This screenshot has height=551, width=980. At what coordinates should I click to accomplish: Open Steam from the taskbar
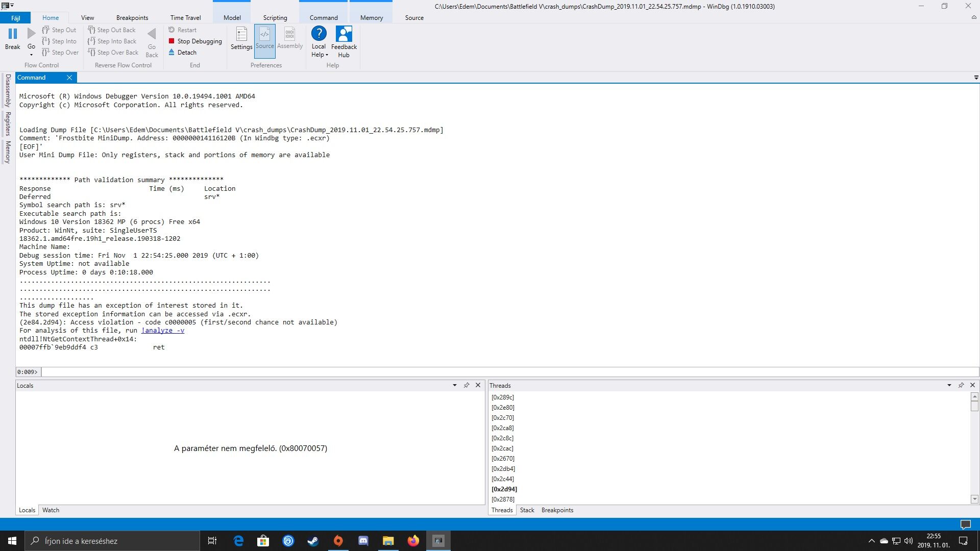pyautogui.click(x=313, y=541)
